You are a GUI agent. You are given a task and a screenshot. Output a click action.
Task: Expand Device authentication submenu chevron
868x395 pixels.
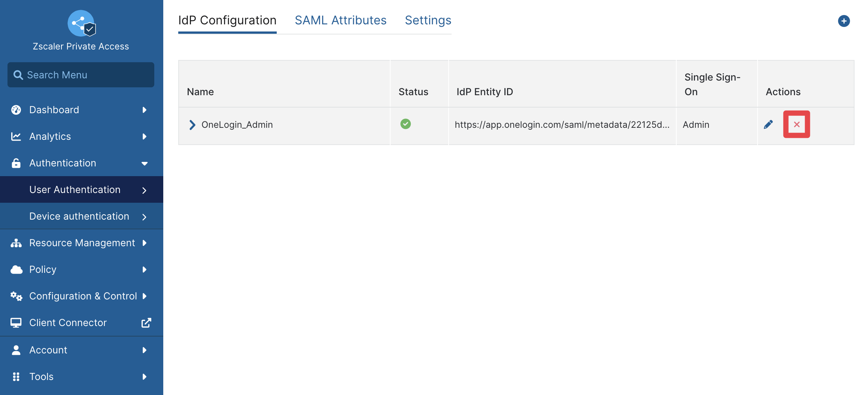click(144, 217)
